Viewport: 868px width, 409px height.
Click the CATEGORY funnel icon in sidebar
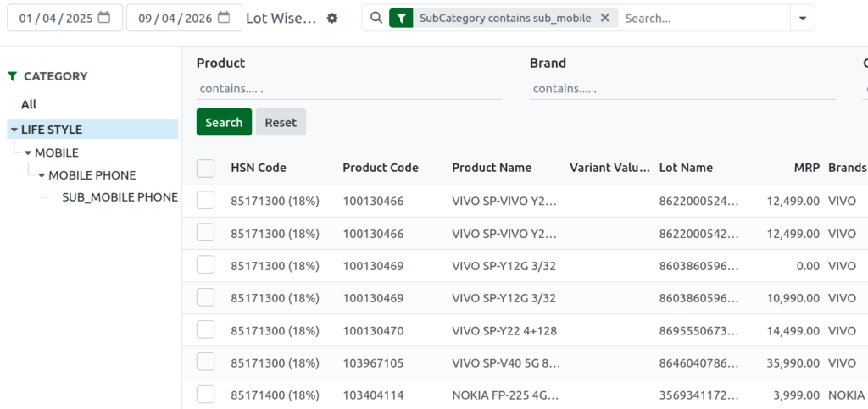click(x=13, y=76)
